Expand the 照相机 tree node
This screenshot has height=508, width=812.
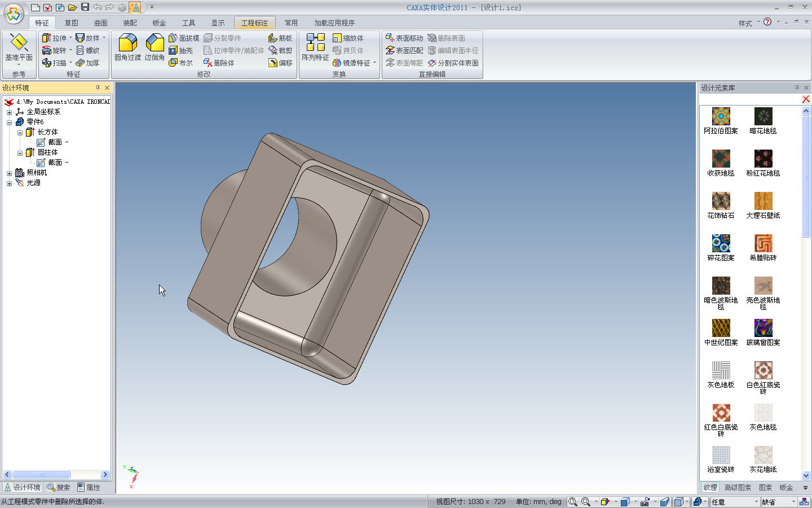pyautogui.click(x=9, y=173)
